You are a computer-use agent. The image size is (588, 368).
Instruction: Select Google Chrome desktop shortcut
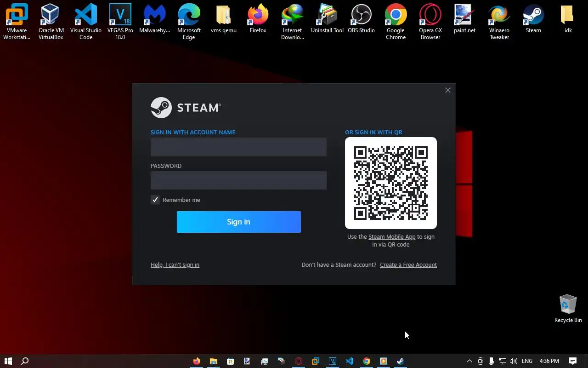point(396,22)
